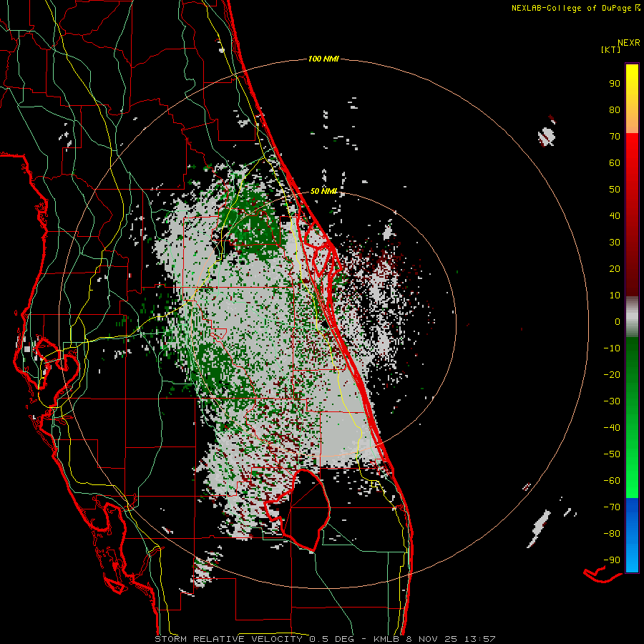Click the 13:57 timestamp in the caption
Image resolution: width=644 pixels, height=644 pixels.
click(x=479, y=639)
